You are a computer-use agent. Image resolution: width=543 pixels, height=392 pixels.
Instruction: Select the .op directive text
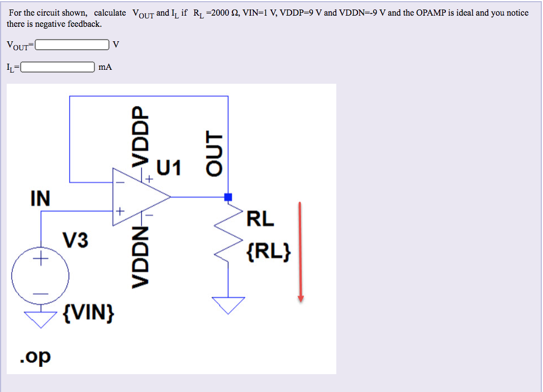point(34,356)
